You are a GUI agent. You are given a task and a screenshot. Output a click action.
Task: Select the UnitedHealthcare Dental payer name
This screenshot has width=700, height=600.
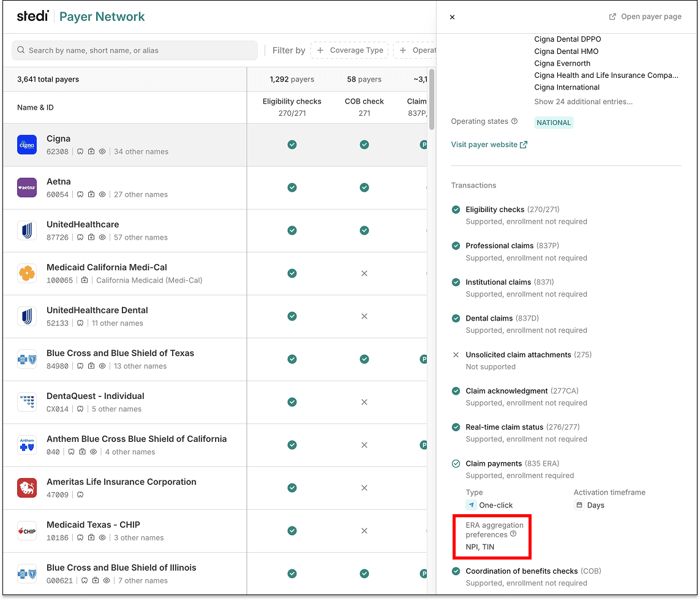click(97, 310)
